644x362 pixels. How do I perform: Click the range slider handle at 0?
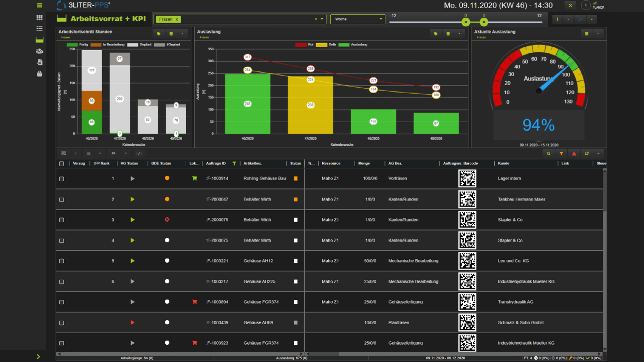pos(466,22)
